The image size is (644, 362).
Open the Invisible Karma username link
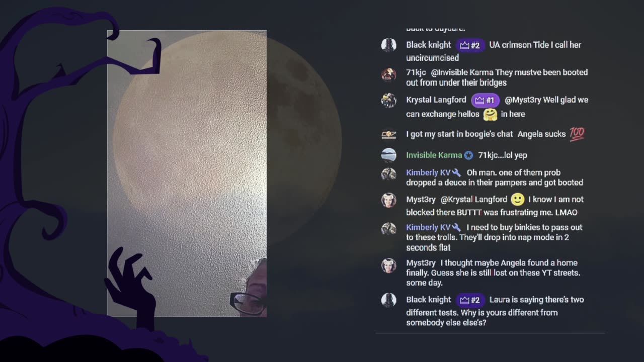pyautogui.click(x=434, y=155)
